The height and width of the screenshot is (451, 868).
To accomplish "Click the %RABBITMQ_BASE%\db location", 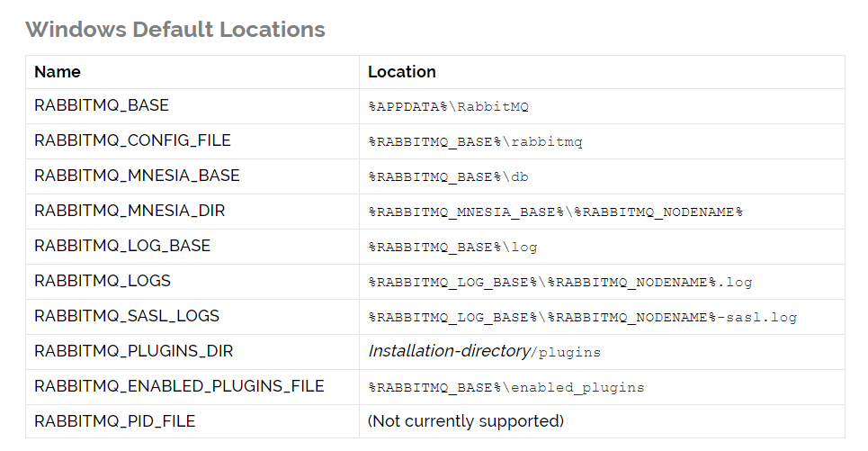I will click(x=449, y=176).
